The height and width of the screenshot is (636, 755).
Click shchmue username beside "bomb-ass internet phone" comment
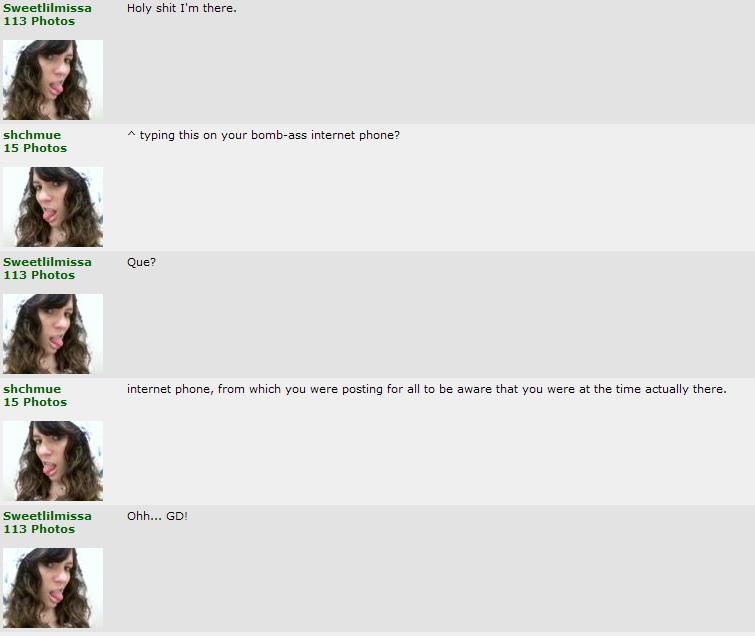32,135
